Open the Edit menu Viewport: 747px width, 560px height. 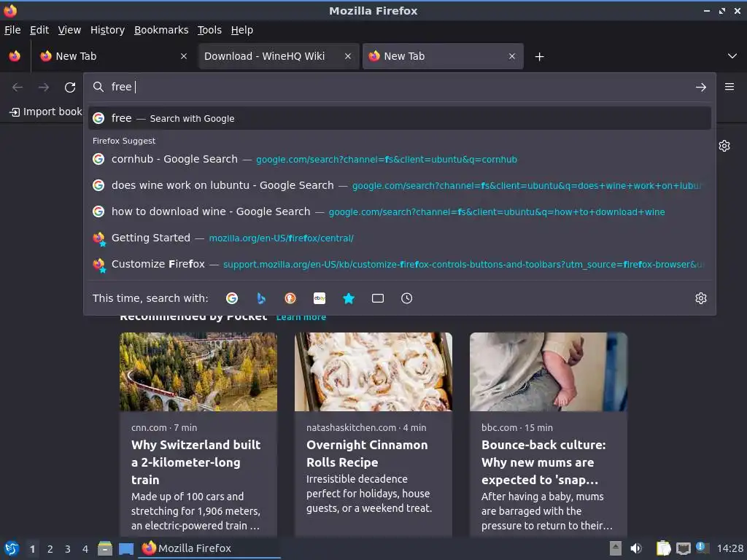click(39, 30)
